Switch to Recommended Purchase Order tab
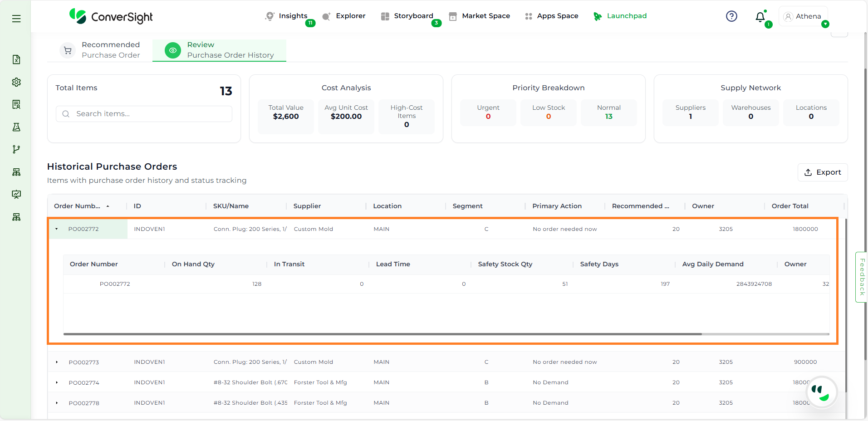 [x=100, y=50]
